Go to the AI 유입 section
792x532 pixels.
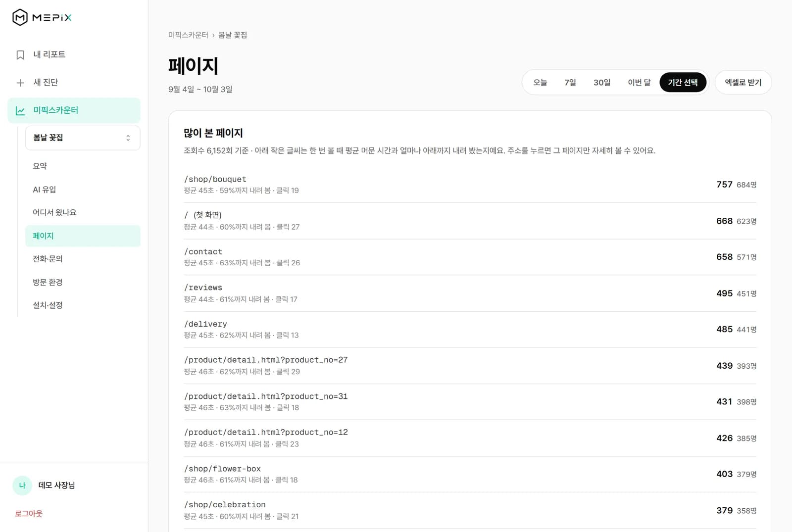(83, 190)
